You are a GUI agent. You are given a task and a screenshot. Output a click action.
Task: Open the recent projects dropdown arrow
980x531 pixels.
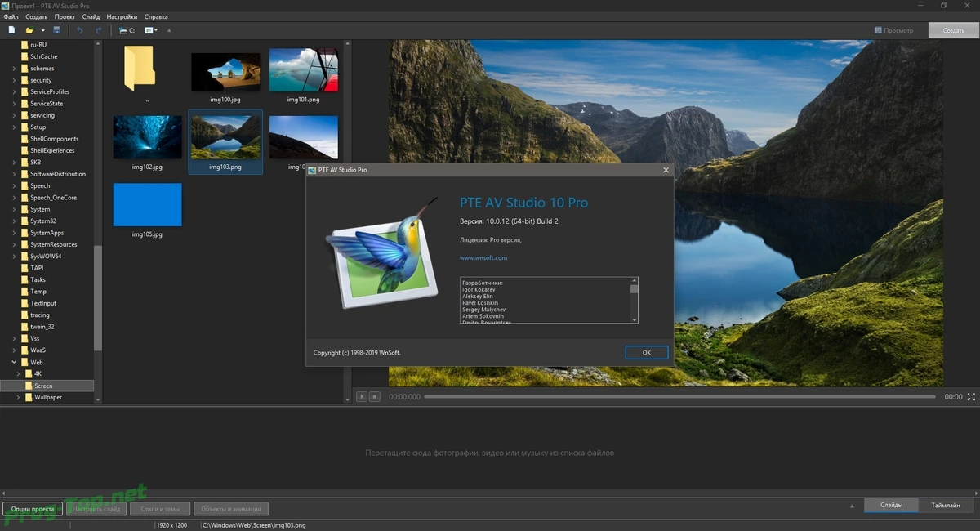coord(43,30)
